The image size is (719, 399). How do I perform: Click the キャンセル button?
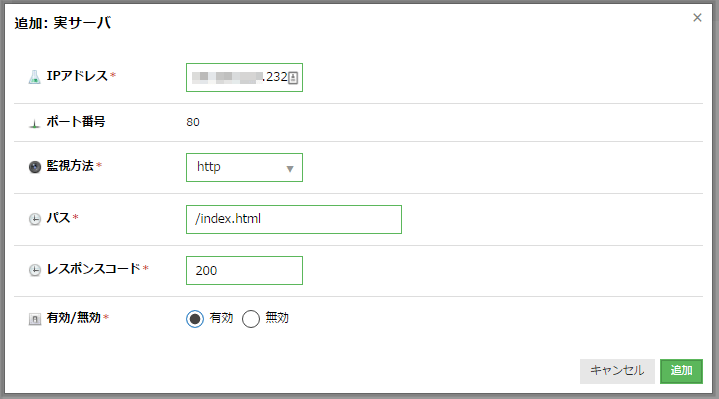pyautogui.click(x=617, y=371)
